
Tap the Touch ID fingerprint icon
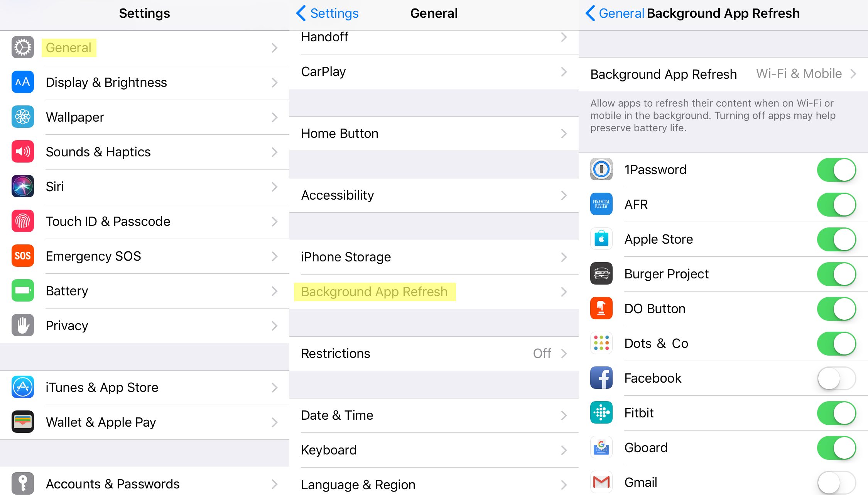coord(23,221)
